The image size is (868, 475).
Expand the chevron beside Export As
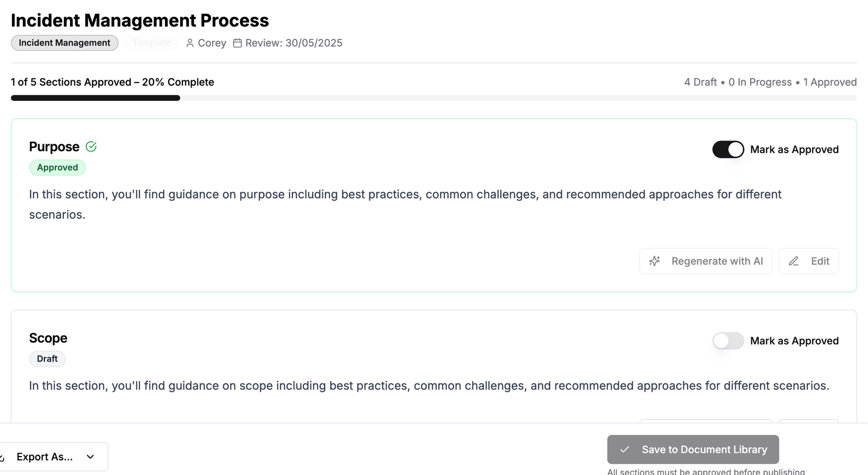point(90,457)
